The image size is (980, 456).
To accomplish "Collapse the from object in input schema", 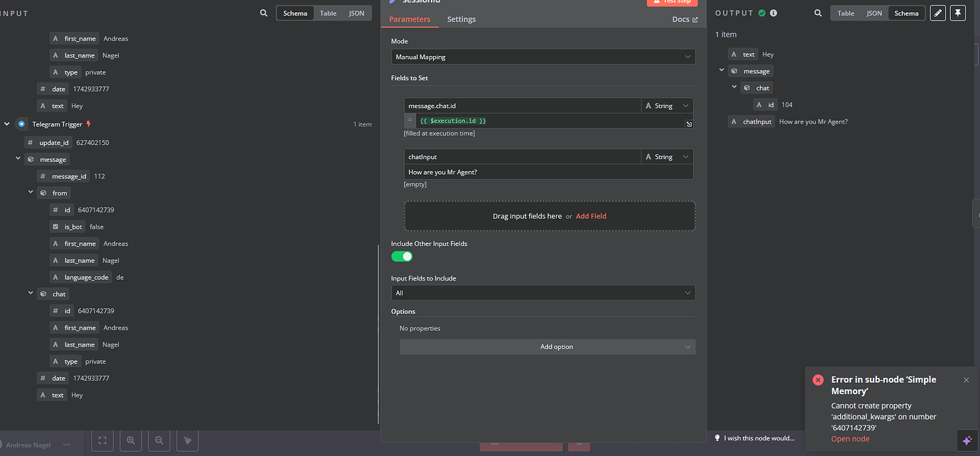I will point(31,192).
